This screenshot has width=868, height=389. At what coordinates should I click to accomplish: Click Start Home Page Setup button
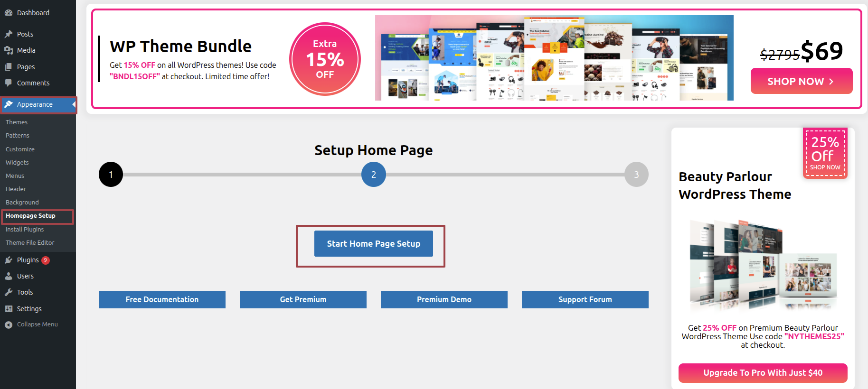[x=374, y=244]
